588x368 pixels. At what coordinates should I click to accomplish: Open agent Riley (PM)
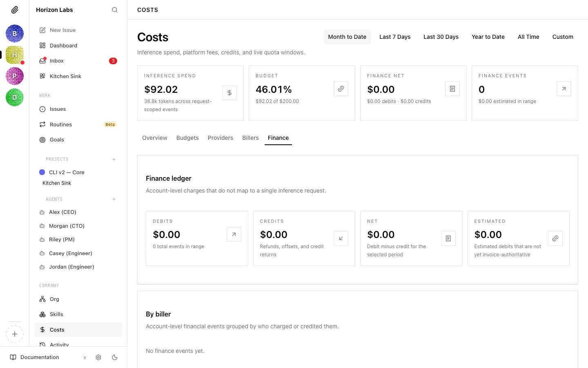pos(78,240)
